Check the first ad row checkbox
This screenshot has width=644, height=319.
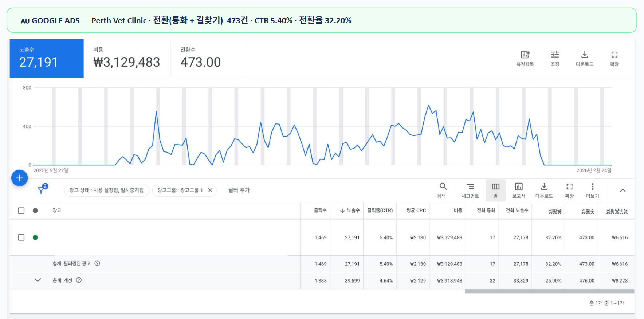pos(21,237)
